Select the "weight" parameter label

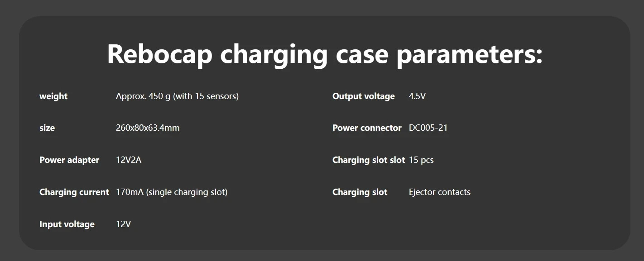pos(53,96)
